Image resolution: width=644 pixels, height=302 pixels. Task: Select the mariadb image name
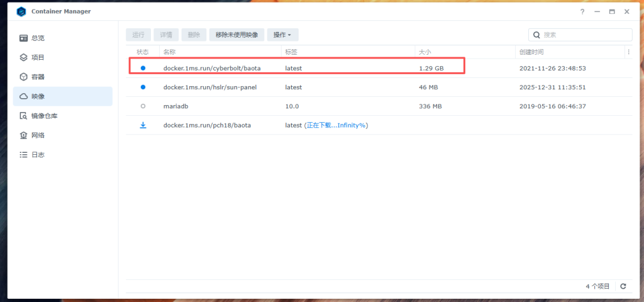pyautogui.click(x=176, y=106)
